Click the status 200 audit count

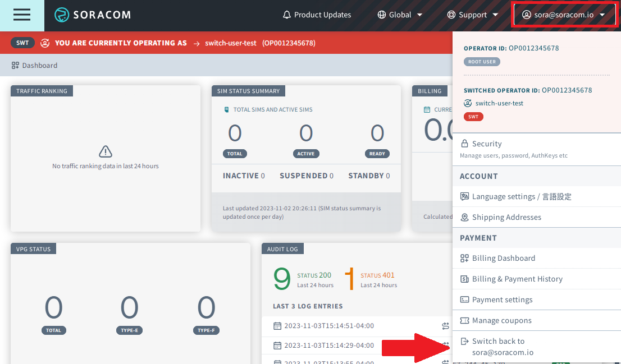click(x=282, y=279)
